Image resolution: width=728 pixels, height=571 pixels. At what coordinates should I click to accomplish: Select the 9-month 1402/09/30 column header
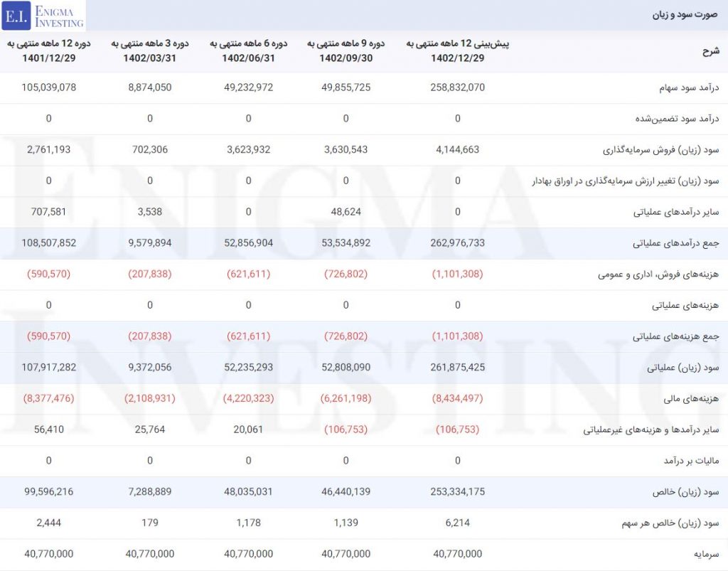point(346,50)
